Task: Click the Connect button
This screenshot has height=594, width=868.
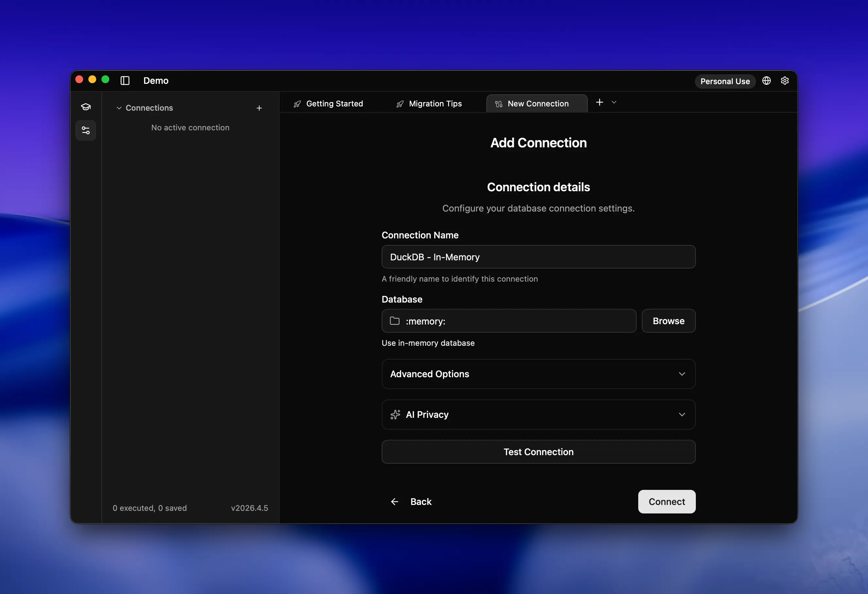Action: [x=666, y=501]
